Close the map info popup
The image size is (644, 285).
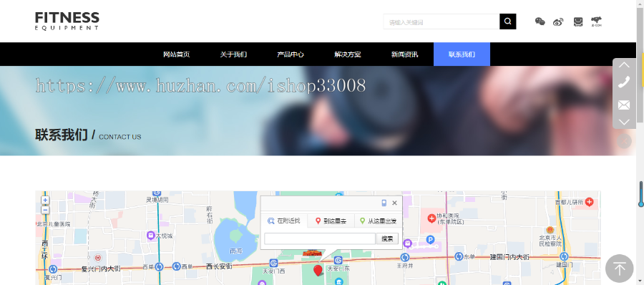(394, 203)
